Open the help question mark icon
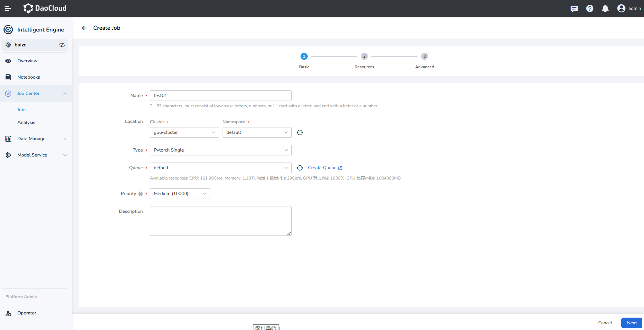This screenshot has height=330, width=644. click(589, 8)
